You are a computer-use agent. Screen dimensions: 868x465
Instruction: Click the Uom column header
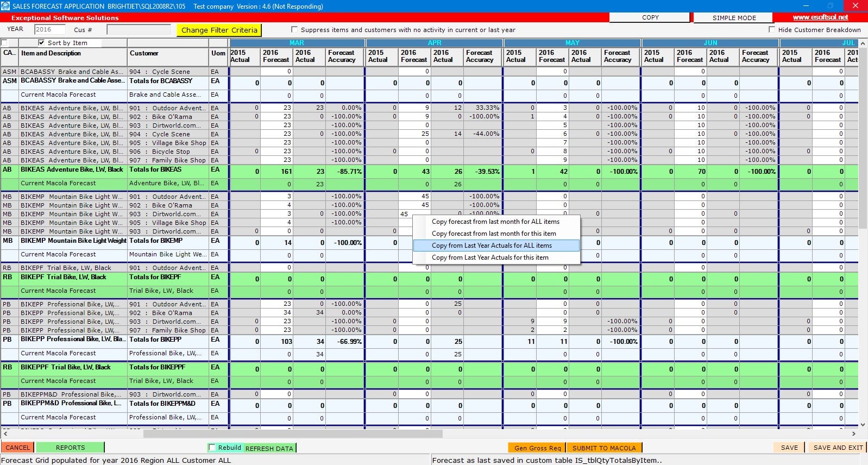point(218,56)
